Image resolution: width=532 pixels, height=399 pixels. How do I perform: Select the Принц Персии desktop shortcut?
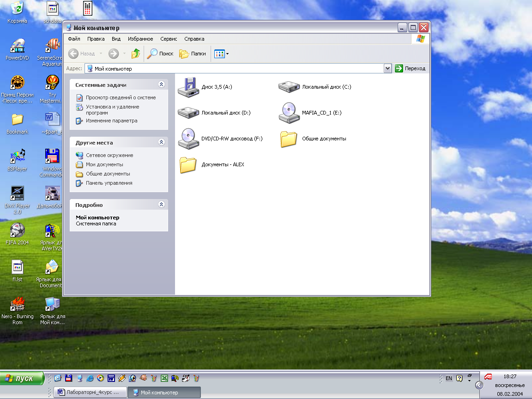pyautogui.click(x=17, y=89)
